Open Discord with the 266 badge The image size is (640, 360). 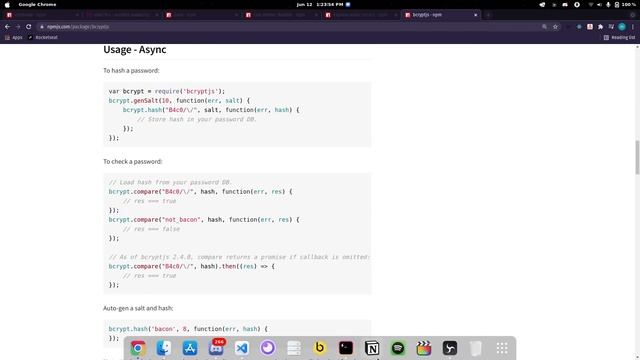tap(216, 348)
